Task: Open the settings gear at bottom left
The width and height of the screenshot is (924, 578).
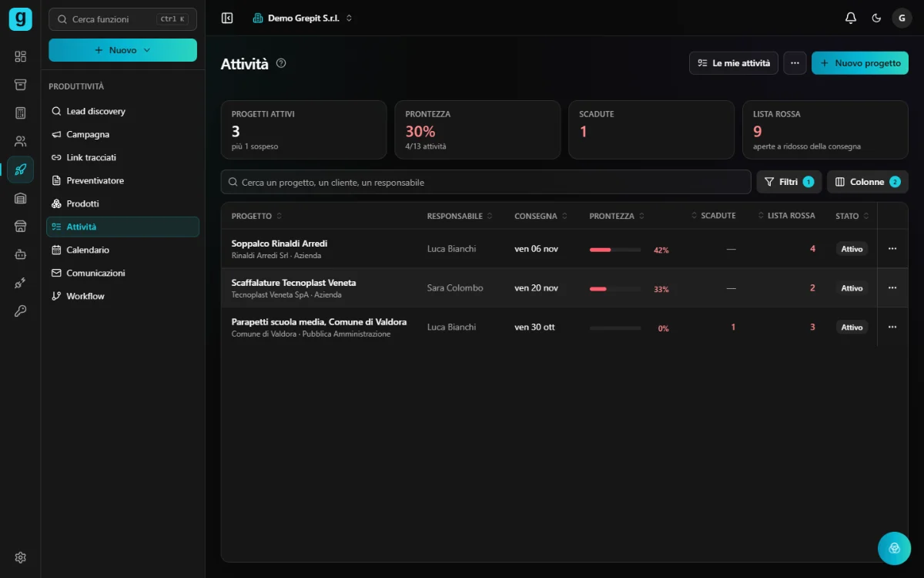Action: (x=20, y=557)
